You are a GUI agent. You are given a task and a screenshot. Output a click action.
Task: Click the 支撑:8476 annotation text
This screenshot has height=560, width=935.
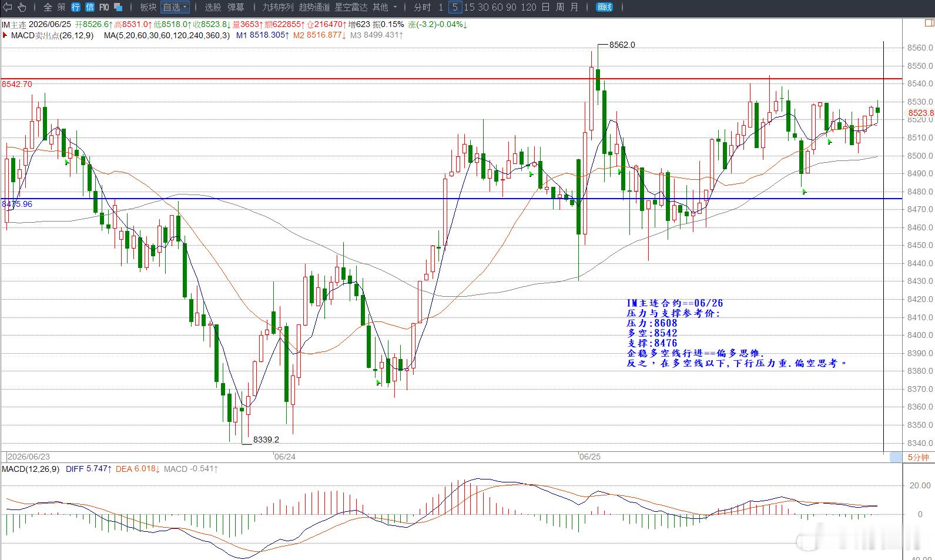click(x=652, y=343)
